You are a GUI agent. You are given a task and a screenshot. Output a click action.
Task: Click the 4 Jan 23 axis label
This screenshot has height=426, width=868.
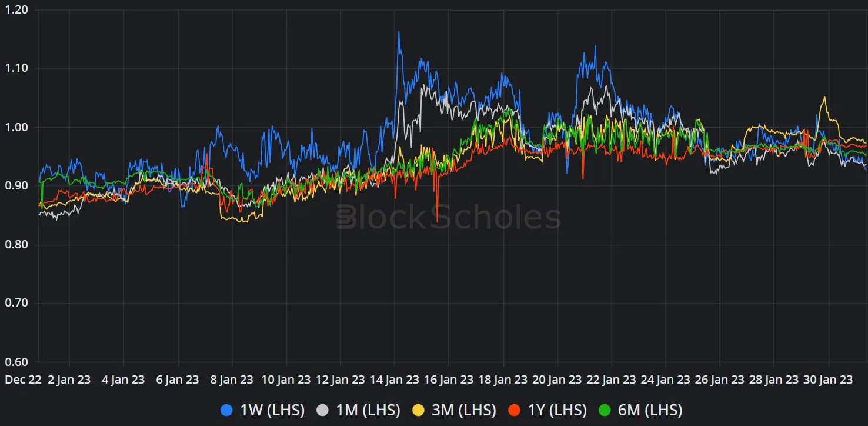tap(123, 380)
